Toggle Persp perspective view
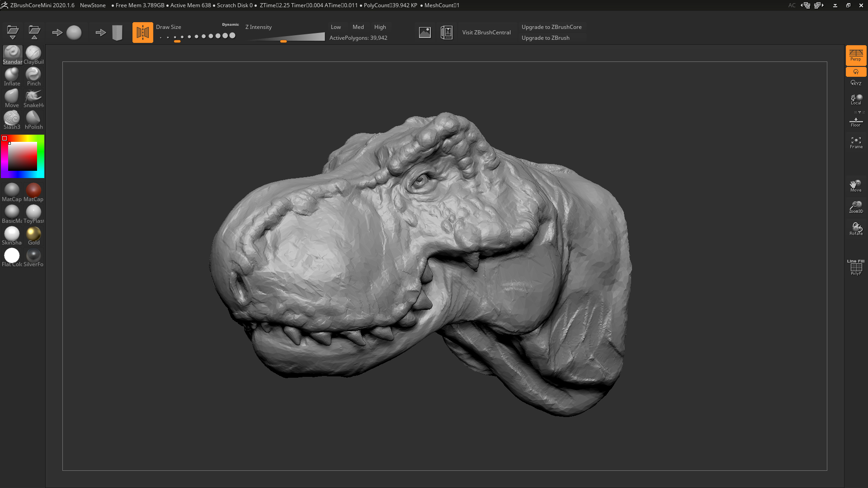Screen dimensions: 868x488 point(856,56)
